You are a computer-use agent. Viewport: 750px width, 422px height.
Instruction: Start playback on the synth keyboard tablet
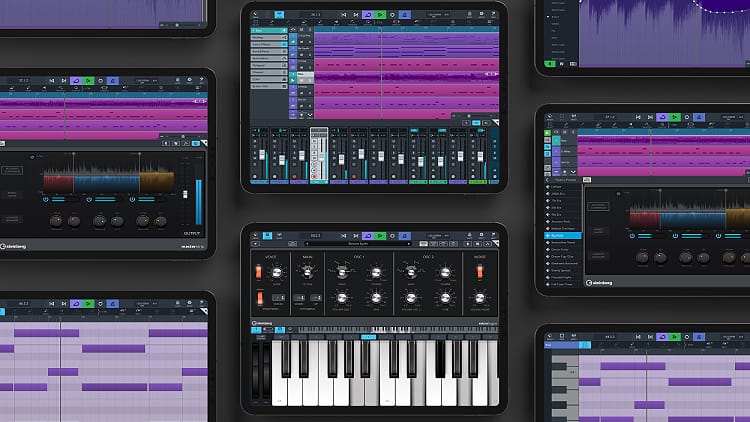pyautogui.click(x=380, y=236)
